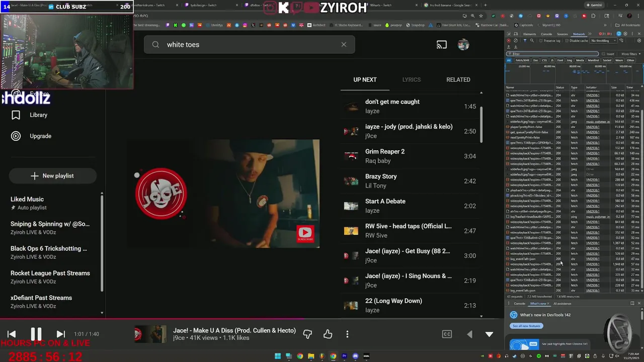The image size is (644, 362).
Task: Click the network Filter text field
Action: 552,54
